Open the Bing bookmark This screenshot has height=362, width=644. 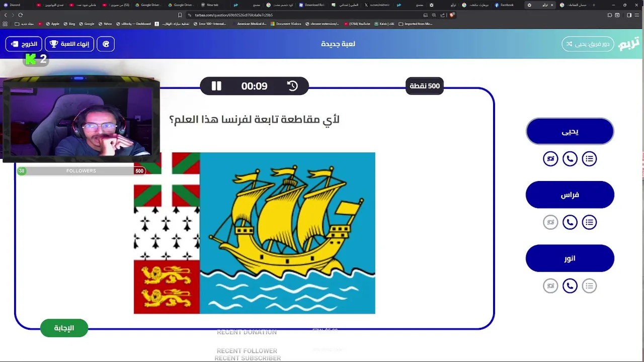click(69, 24)
